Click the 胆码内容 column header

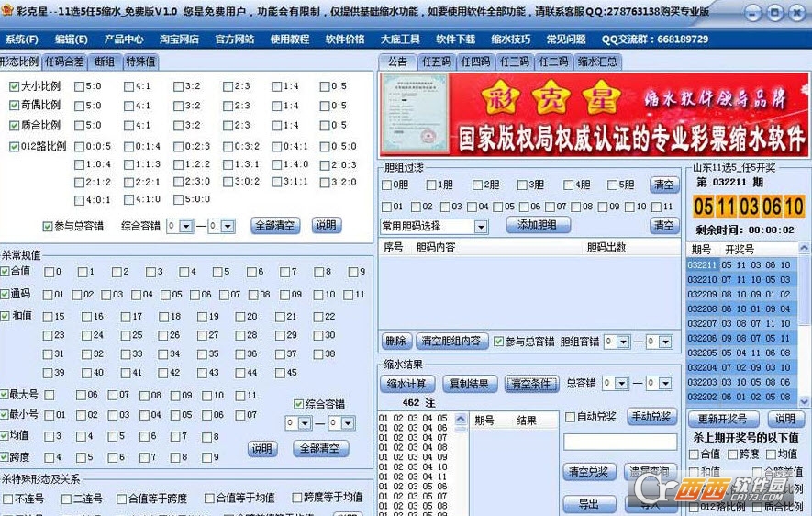point(436,248)
